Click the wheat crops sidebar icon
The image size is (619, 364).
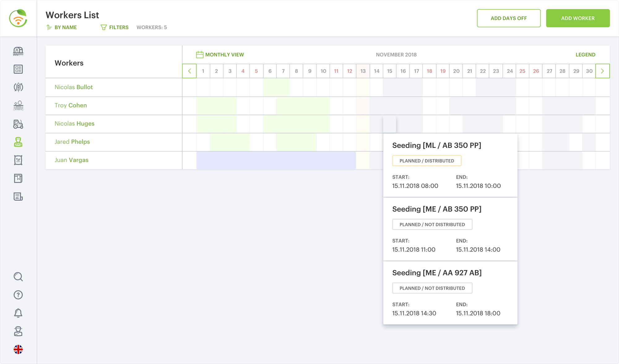[18, 87]
